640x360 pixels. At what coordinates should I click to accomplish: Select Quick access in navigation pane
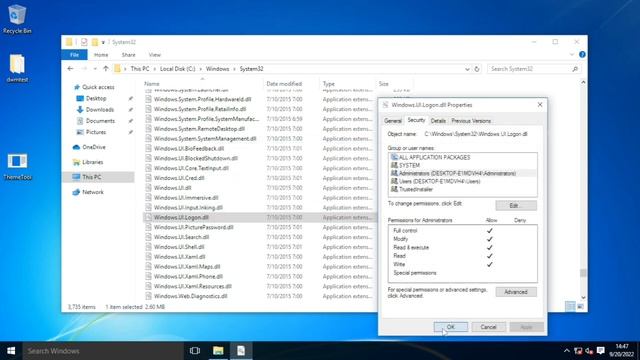[x=98, y=87]
